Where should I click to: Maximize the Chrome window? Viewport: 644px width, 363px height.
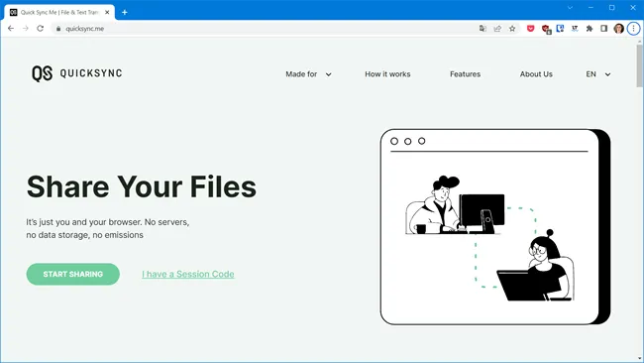[x=612, y=7]
